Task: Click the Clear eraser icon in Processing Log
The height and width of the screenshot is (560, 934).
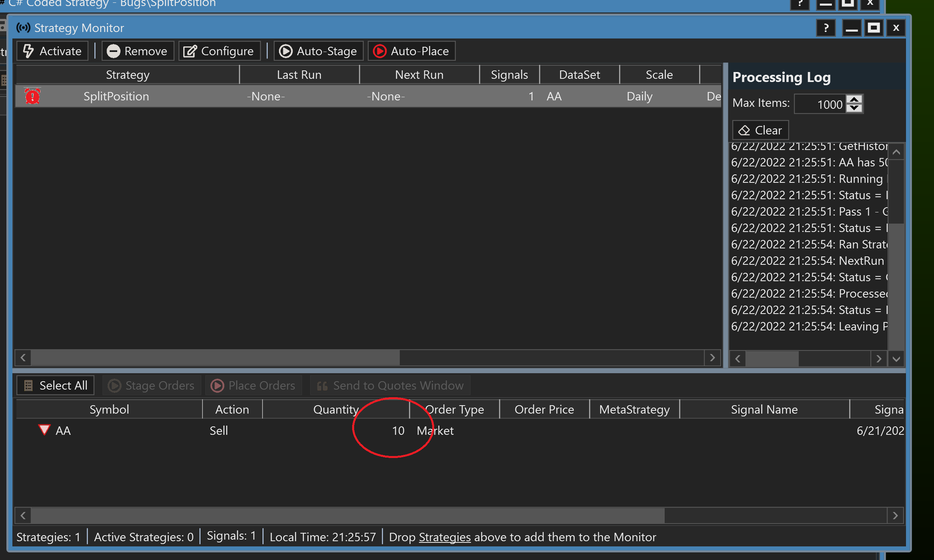Action: click(x=745, y=130)
